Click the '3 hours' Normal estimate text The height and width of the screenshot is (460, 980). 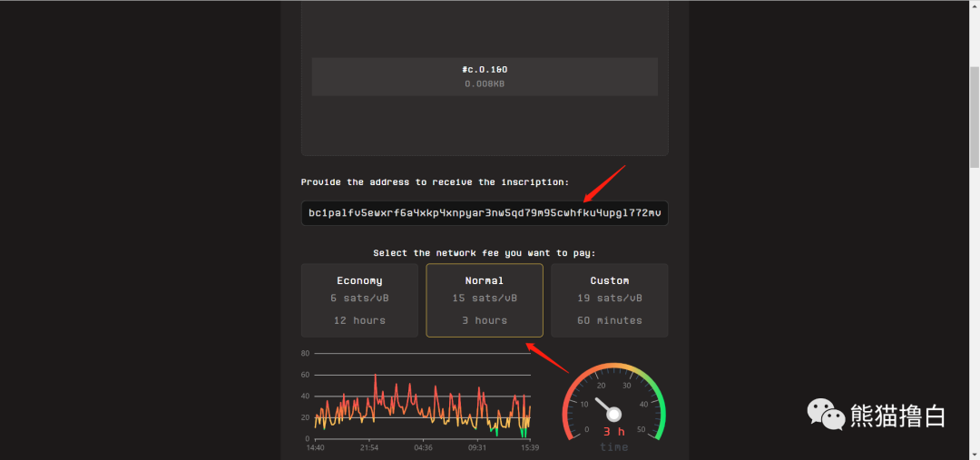485,320
